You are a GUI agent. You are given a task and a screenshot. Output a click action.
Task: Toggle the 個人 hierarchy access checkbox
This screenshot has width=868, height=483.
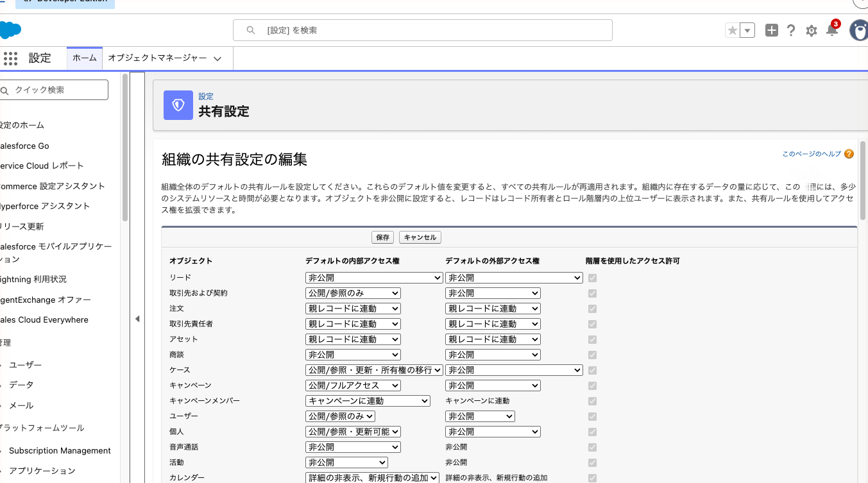pyautogui.click(x=592, y=432)
